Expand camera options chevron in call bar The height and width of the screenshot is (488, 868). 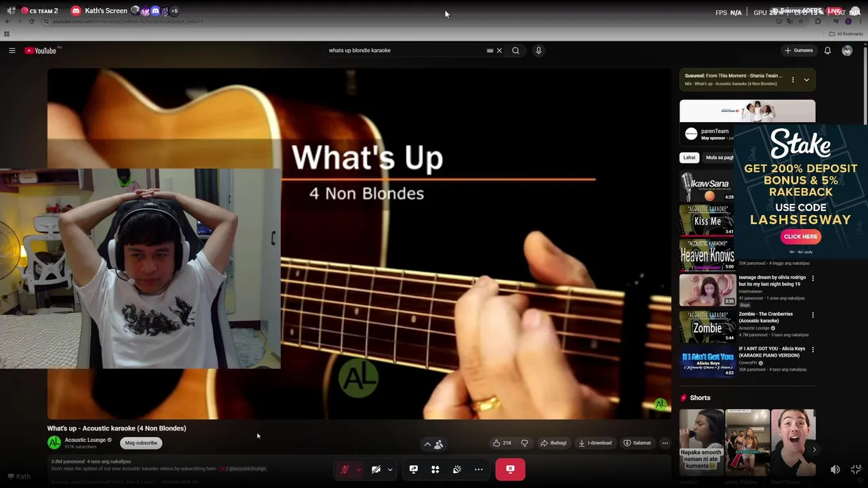click(390, 469)
